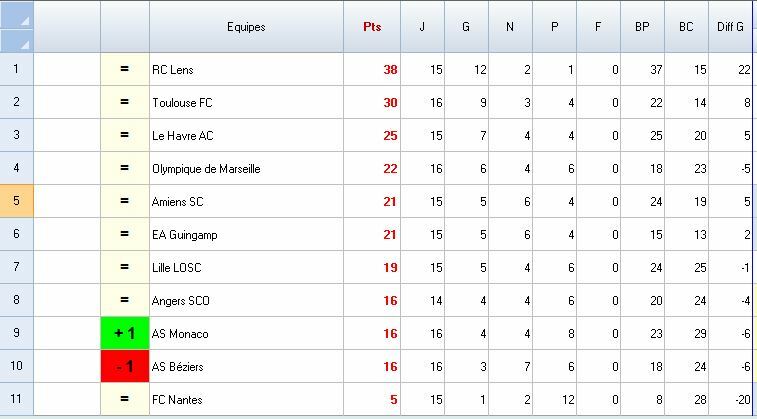Click the green +1 indicator for AS Monaco
The width and height of the screenshot is (757, 419).
tap(125, 333)
